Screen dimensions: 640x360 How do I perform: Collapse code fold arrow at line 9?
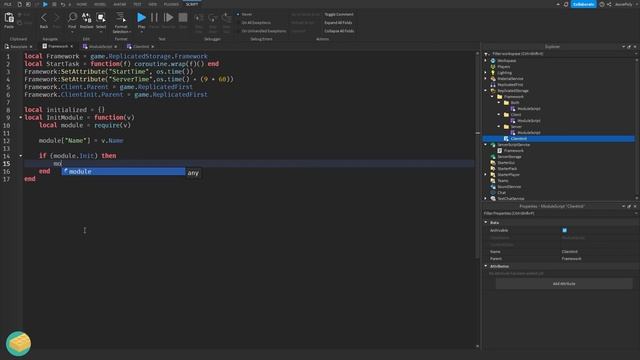coord(20,118)
